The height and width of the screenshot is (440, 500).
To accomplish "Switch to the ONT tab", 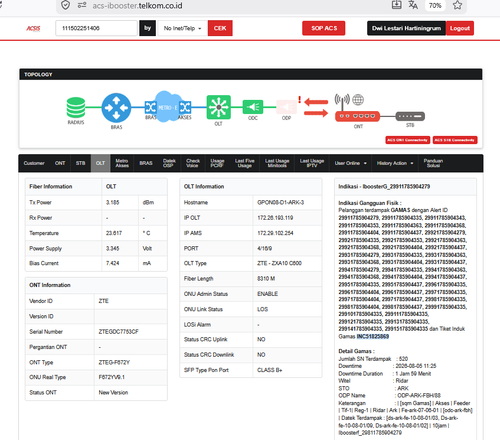I will pyautogui.click(x=60, y=163).
